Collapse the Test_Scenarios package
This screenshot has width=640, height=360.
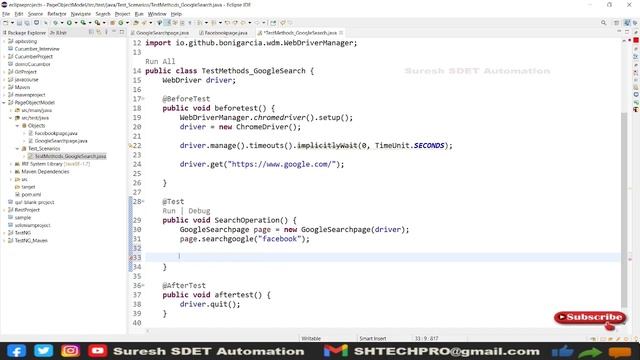click(18, 149)
